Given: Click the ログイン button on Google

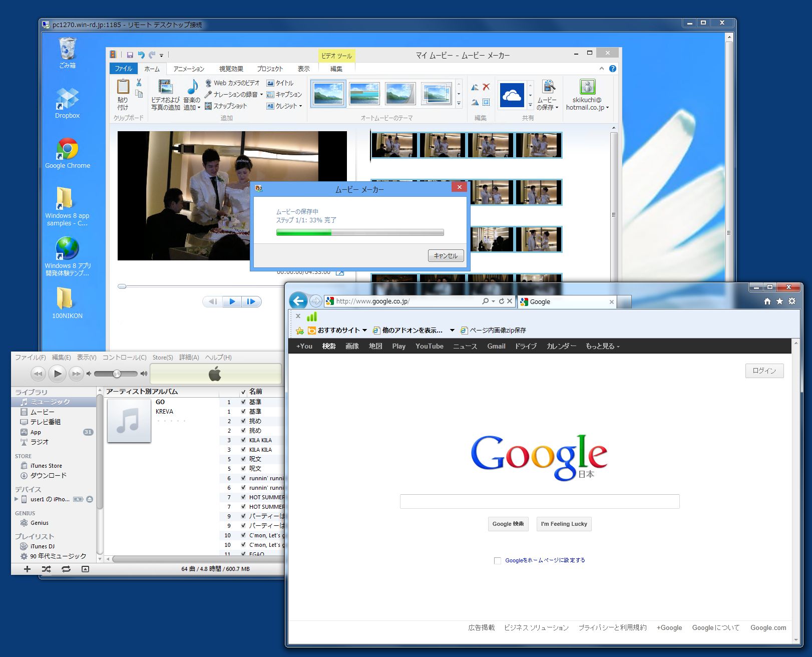Looking at the screenshot, I should [764, 371].
